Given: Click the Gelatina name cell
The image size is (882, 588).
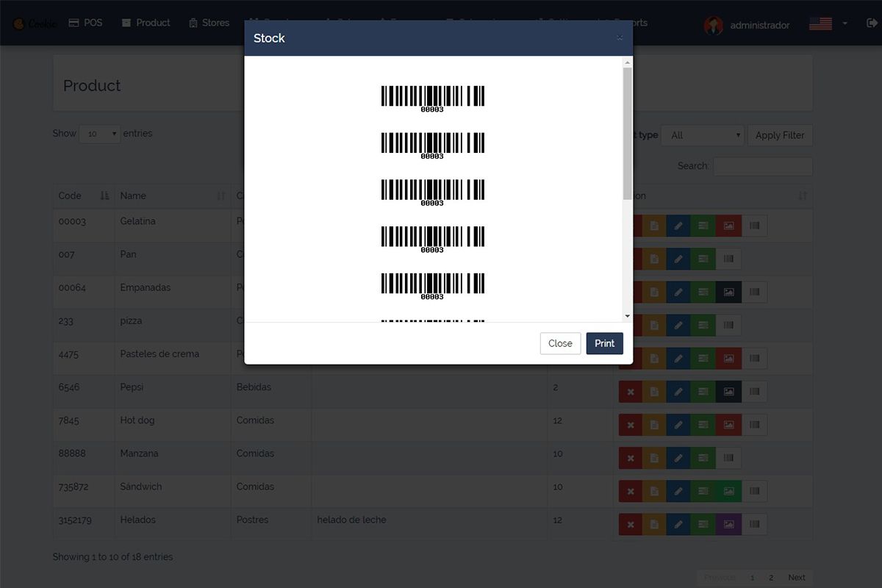Looking at the screenshot, I should pyautogui.click(x=173, y=226).
